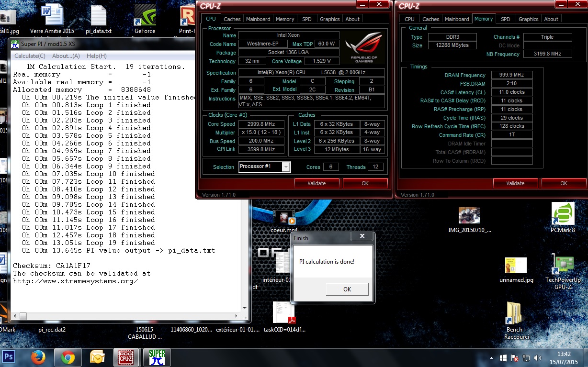Click OK in the right CPU-Z window
The image size is (588, 367).
pyautogui.click(x=564, y=183)
